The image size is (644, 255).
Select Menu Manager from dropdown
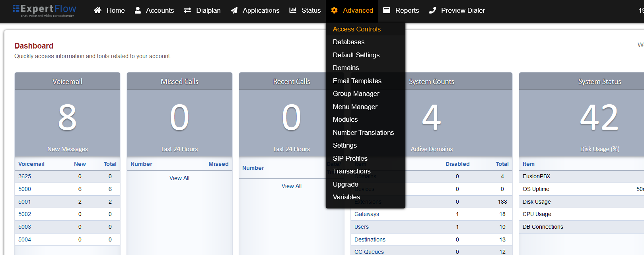point(355,107)
